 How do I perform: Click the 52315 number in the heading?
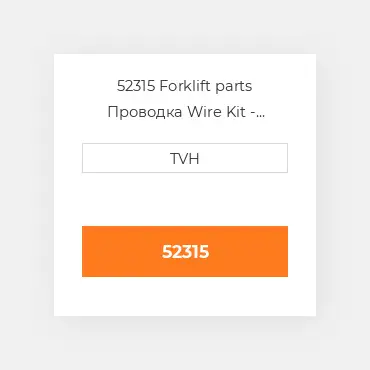pyautogui.click(x=136, y=86)
